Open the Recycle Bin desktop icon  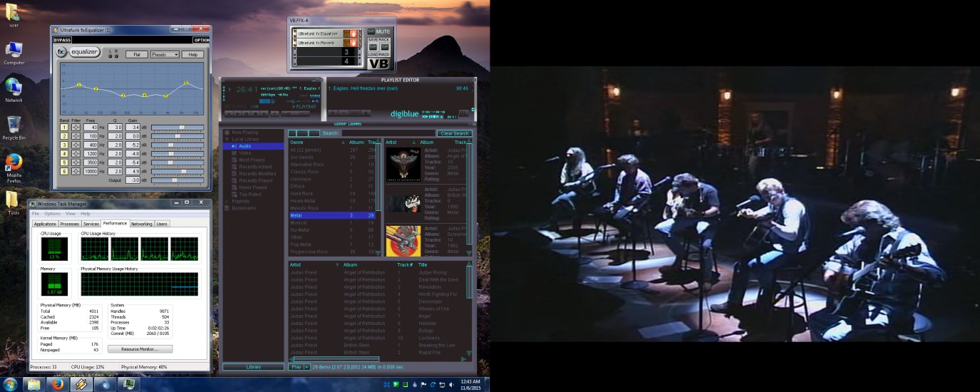[14, 128]
